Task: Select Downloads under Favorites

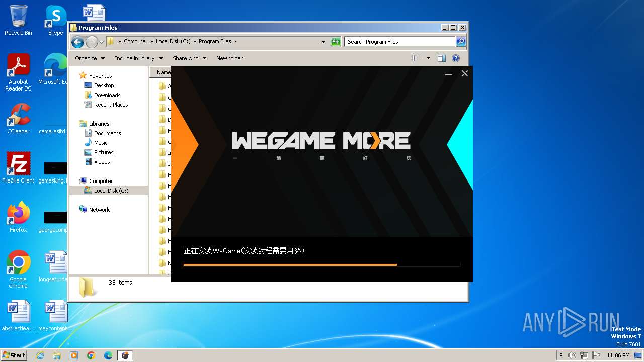Action: 107,95
